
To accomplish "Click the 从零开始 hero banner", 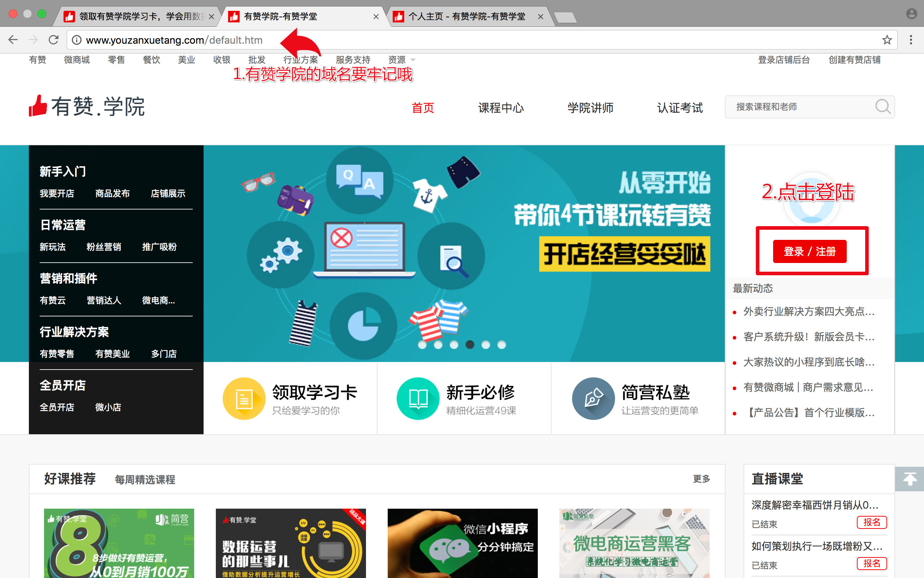I will (464, 254).
